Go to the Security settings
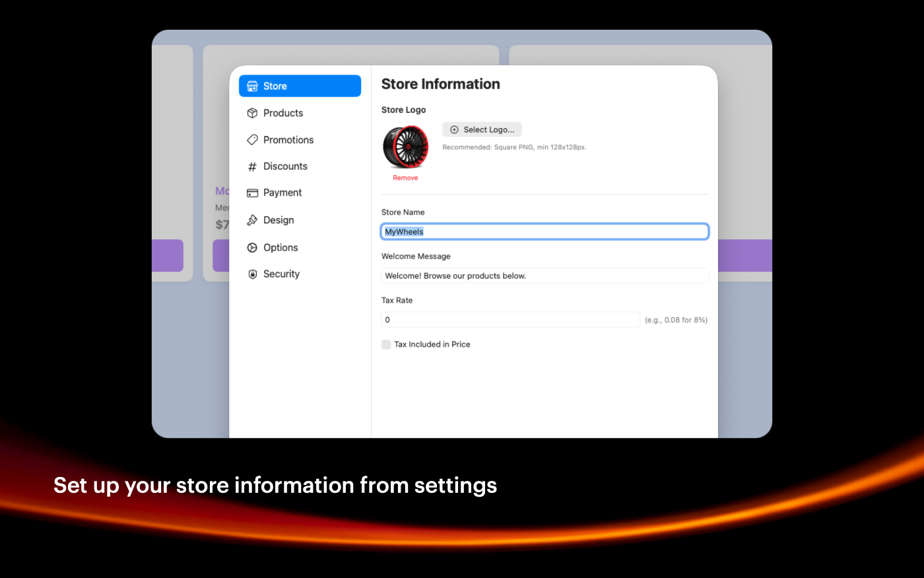The width and height of the screenshot is (924, 578). [281, 274]
